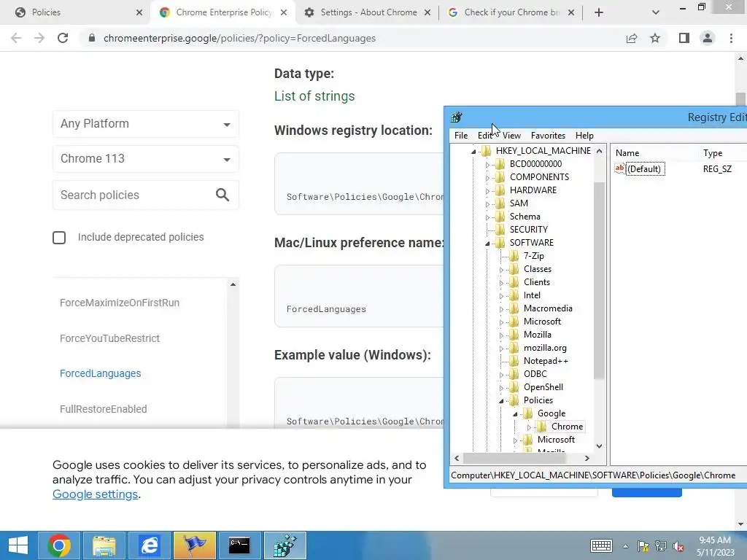Screen dimensions: 747x560
Task: Collapse the SOFTWARE registry key
Action: pyautogui.click(x=487, y=244)
